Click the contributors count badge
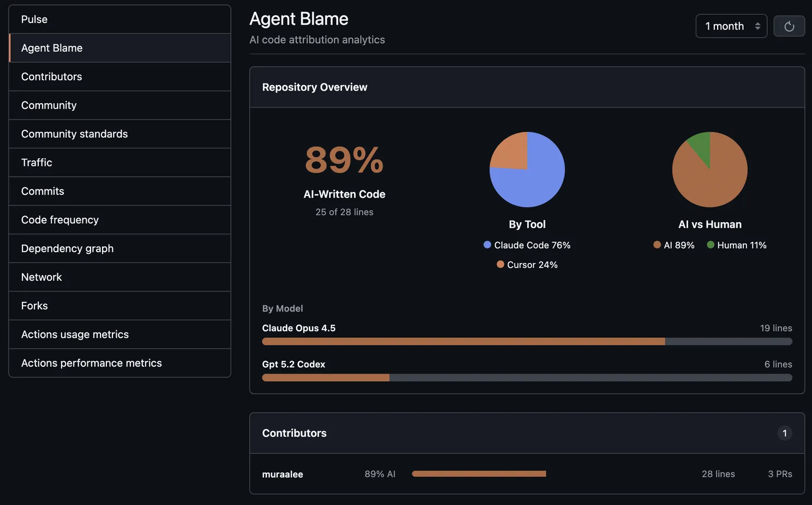Screen dimensions: 812x505 784,433
